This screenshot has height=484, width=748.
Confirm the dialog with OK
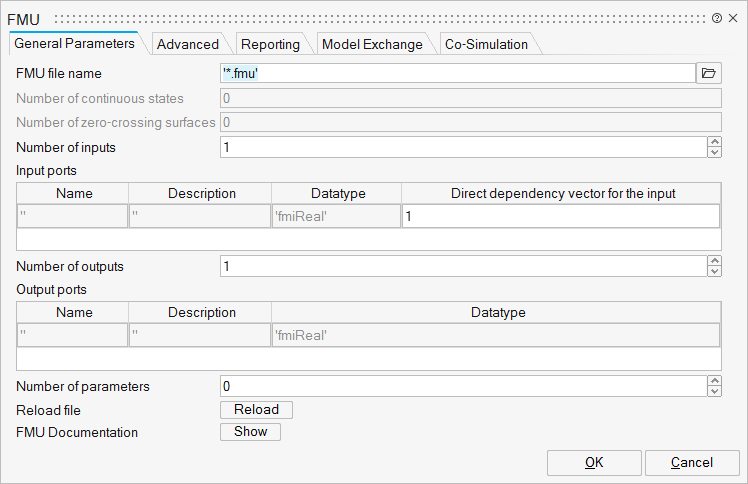point(593,462)
